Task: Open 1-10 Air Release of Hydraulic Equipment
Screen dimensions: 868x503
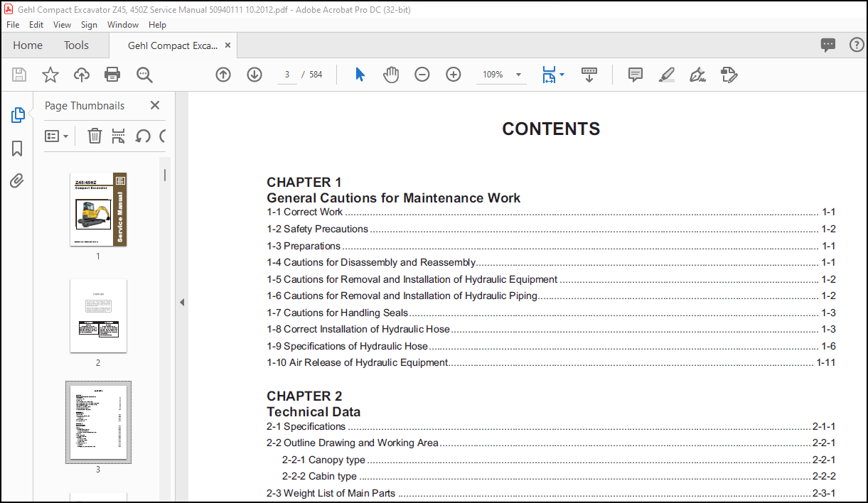Action: coord(551,362)
